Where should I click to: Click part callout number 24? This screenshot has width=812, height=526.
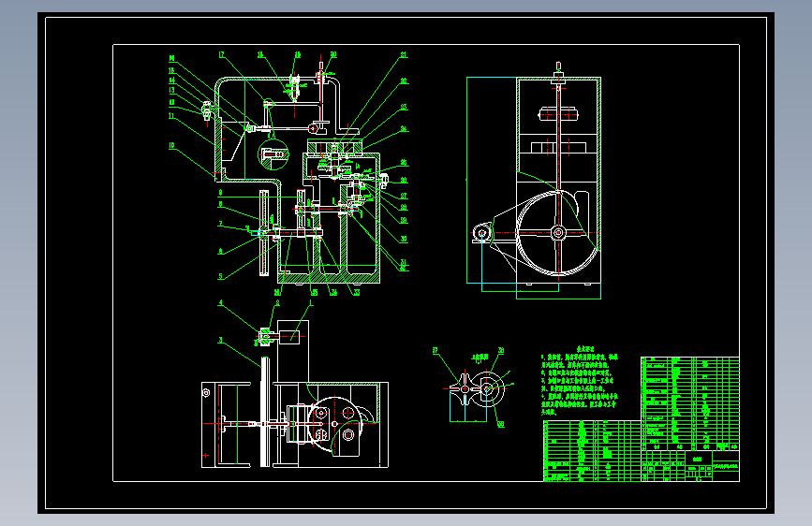404,128
